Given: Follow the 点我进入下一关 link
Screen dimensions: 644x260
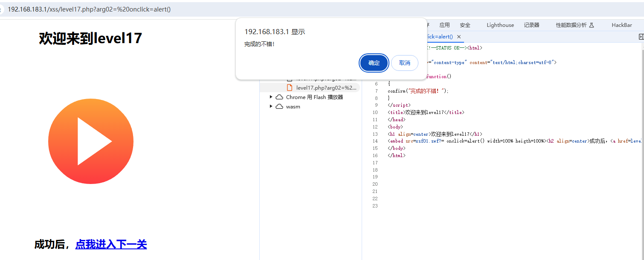Looking at the screenshot, I should [111, 244].
